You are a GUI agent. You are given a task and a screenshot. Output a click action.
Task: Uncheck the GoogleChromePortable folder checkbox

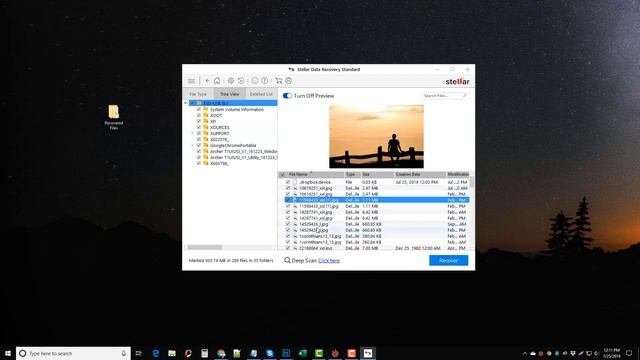click(199, 145)
